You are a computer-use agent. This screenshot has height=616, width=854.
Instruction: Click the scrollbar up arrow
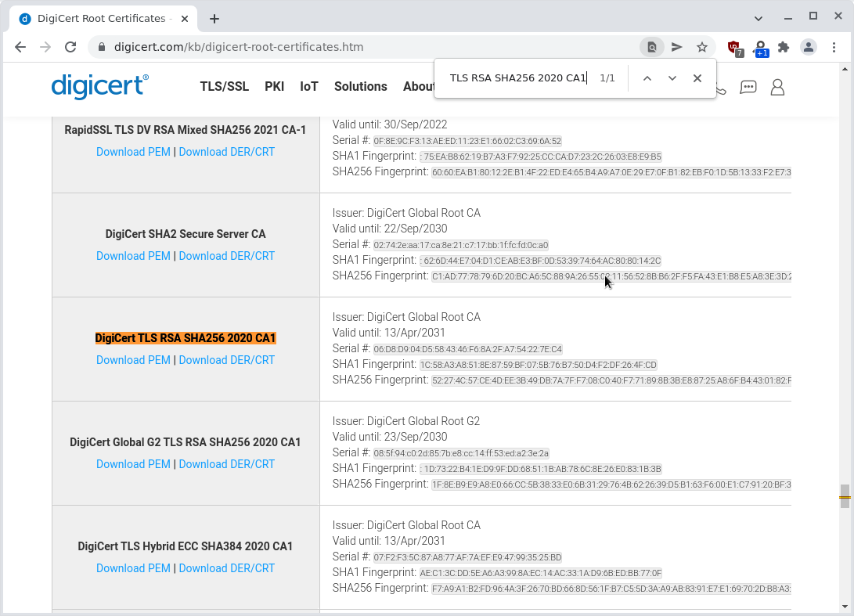click(x=845, y=69)
